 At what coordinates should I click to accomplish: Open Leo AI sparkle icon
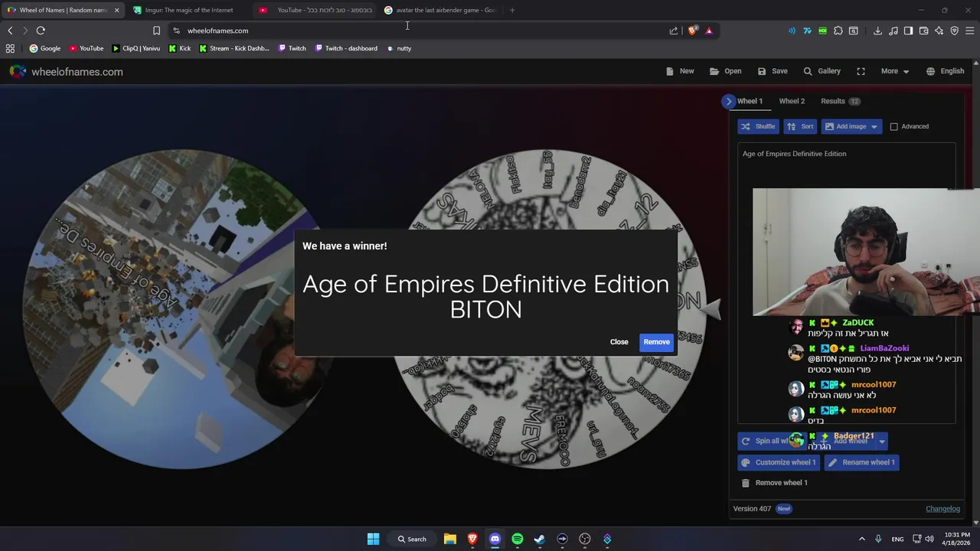click(939, 31)
